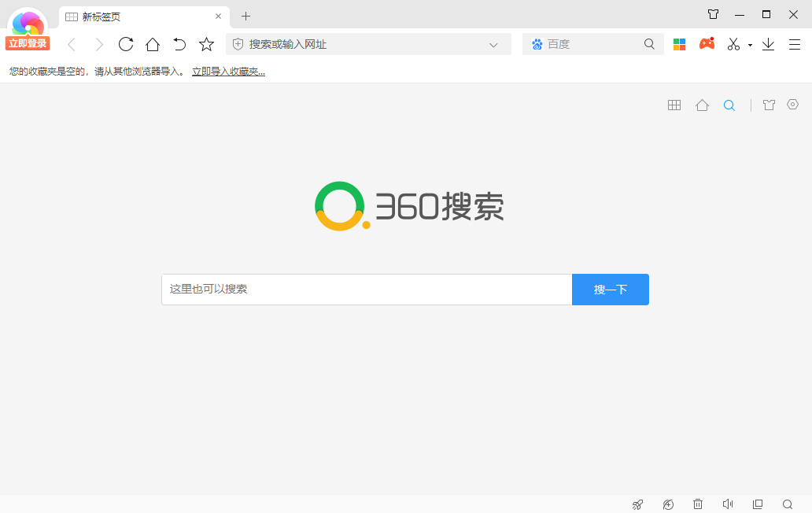Select the 新标签页 tab
Image resolution: width=812 pixels, height=513 pixels.
(144, 17)
